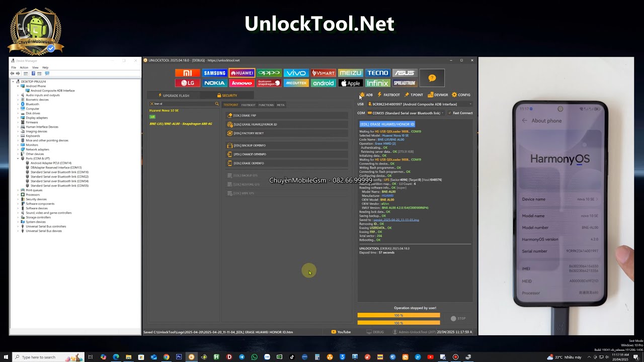
Task: Open the COM port dropdown
Action: click(x=406, y=113)
